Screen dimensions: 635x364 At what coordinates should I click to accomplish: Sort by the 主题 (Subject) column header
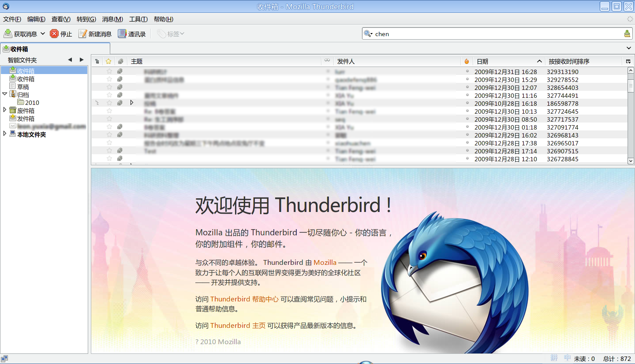[224, 61]
